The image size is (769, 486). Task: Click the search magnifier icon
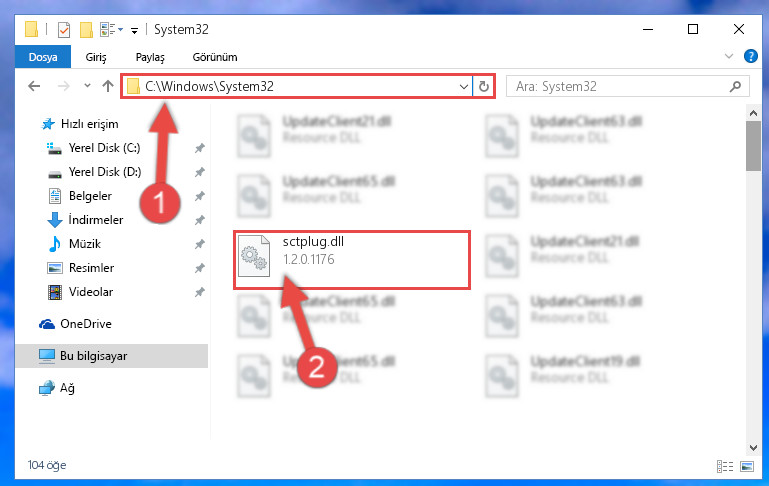point(735,86)
